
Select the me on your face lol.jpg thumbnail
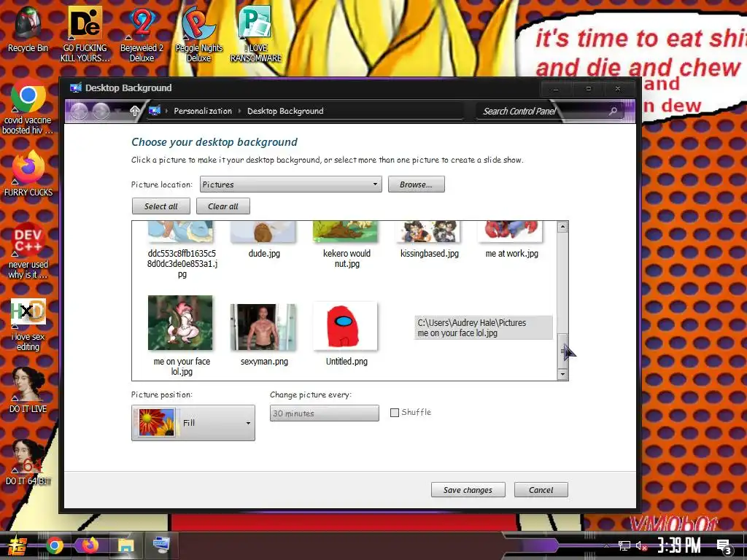[x=181, y=323]
